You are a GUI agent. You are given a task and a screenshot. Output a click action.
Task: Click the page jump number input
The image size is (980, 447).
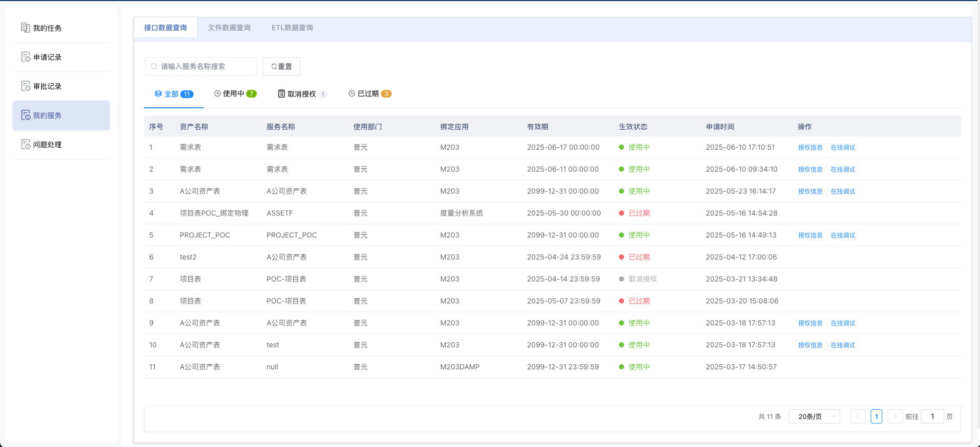[932, 416]
